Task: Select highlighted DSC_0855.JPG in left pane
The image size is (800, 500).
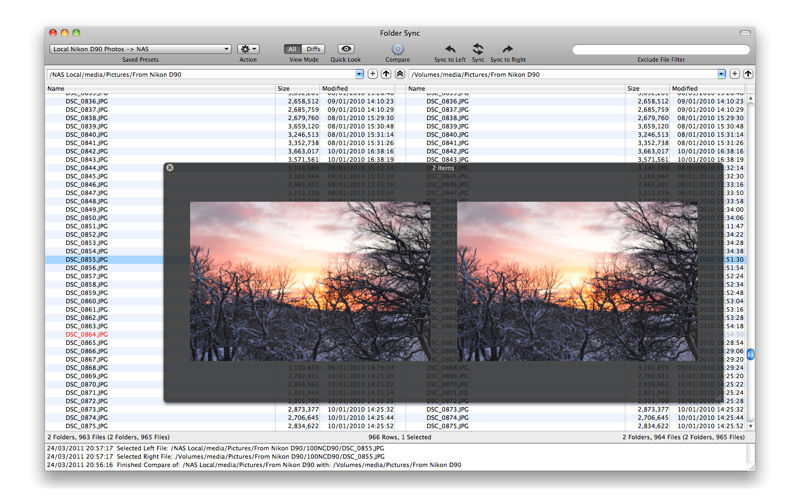Action: click(87, 260)
